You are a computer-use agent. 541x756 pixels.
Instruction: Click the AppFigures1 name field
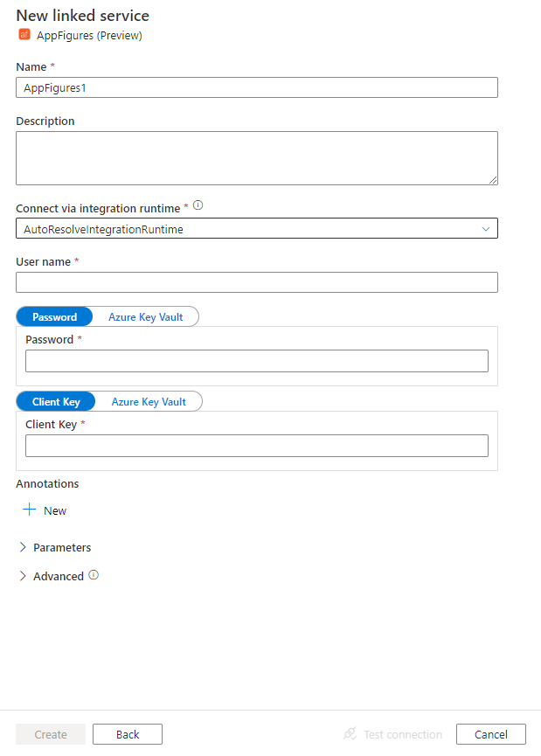256,87
